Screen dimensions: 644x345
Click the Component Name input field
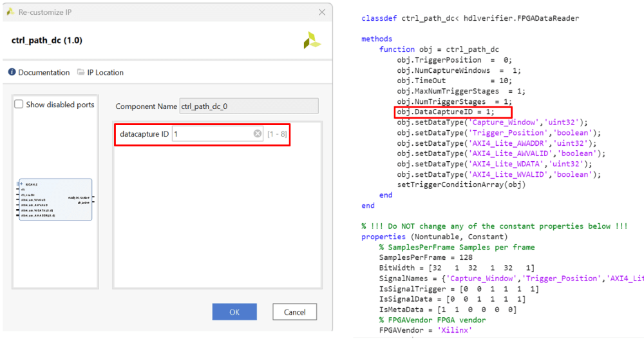point(249,106)
